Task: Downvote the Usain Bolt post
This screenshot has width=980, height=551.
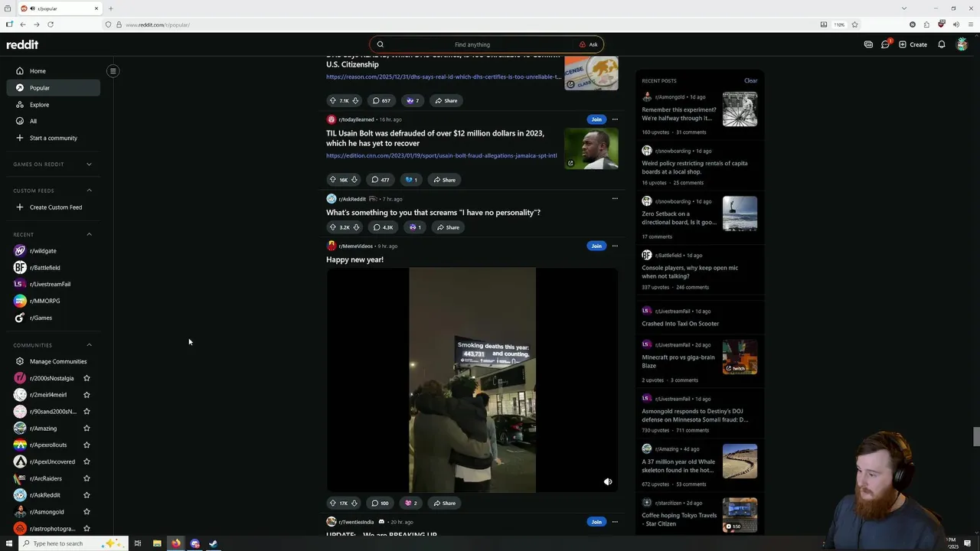Action: pyautogui.click(x=354, y=180)
